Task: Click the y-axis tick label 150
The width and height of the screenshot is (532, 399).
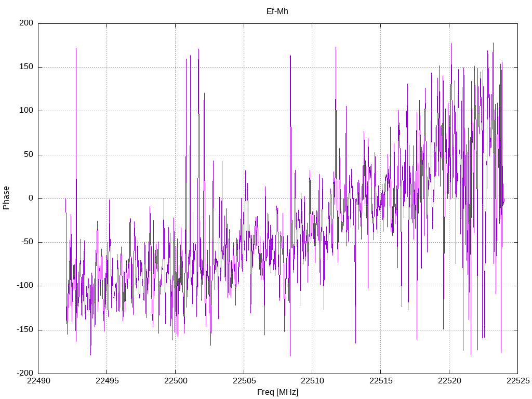Action: tap(26, 67)
